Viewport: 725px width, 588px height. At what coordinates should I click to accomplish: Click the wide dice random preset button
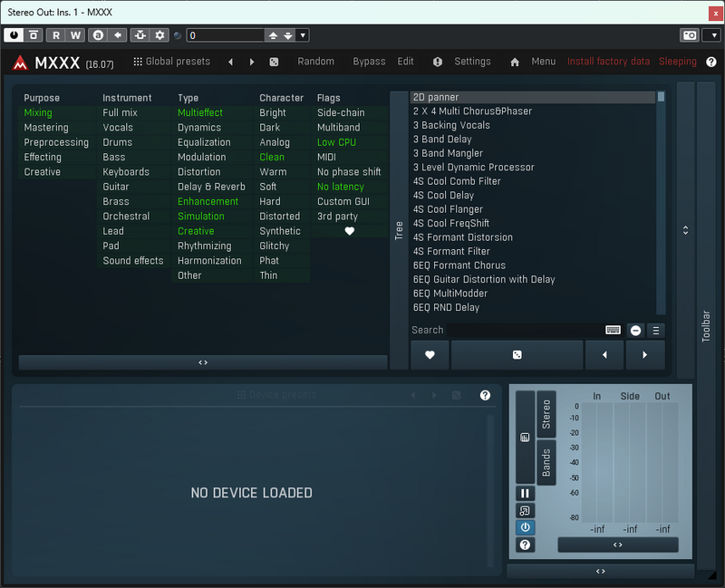(517, 355)
